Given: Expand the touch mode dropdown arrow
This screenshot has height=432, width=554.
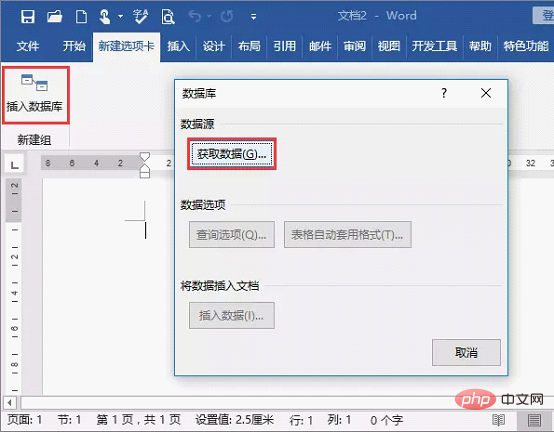Looking at the screenshot, I should point(120,16).
